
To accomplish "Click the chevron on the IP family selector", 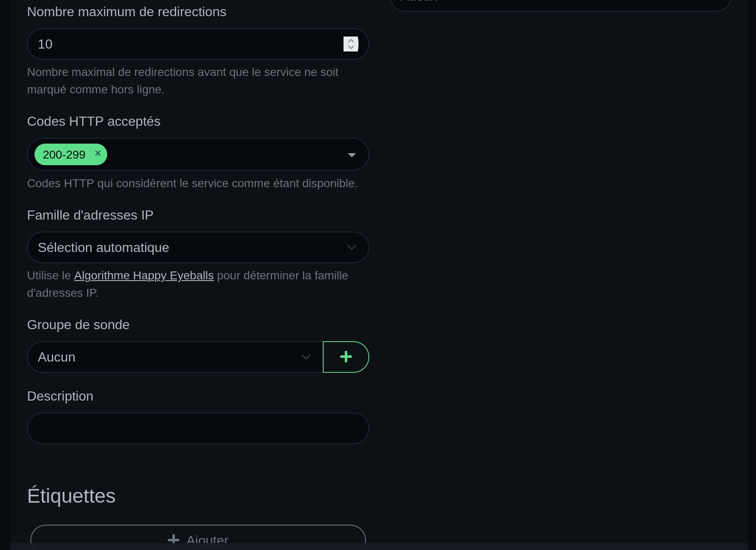I will pyautogui.click(x=352, y=247).
